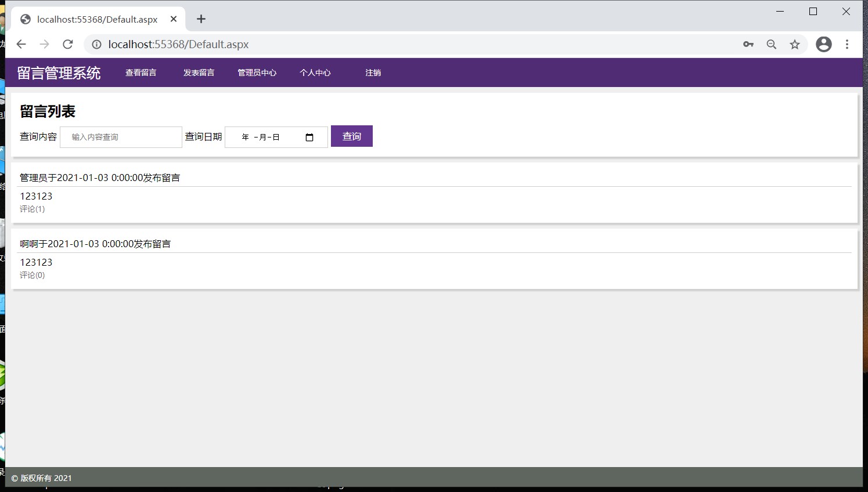Open Chrome three-dot menu
The image size is (868, 492).
847,44
